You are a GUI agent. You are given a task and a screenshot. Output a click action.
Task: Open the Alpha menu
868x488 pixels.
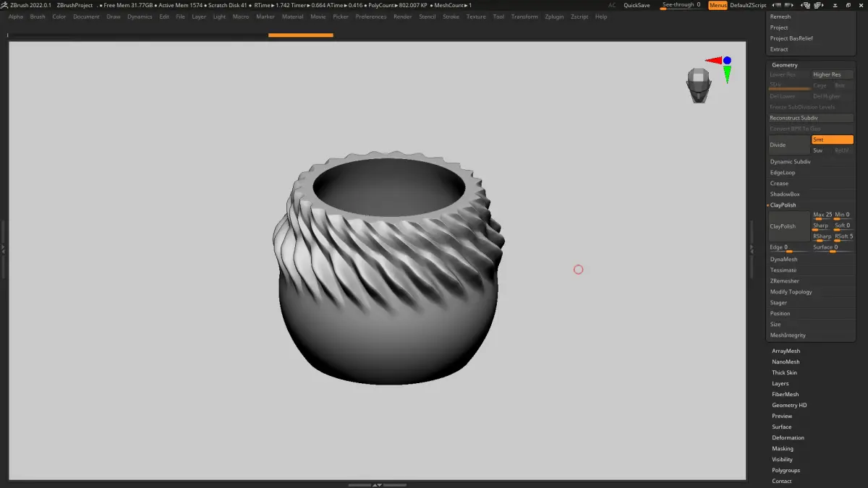click(x=15, y=17)
